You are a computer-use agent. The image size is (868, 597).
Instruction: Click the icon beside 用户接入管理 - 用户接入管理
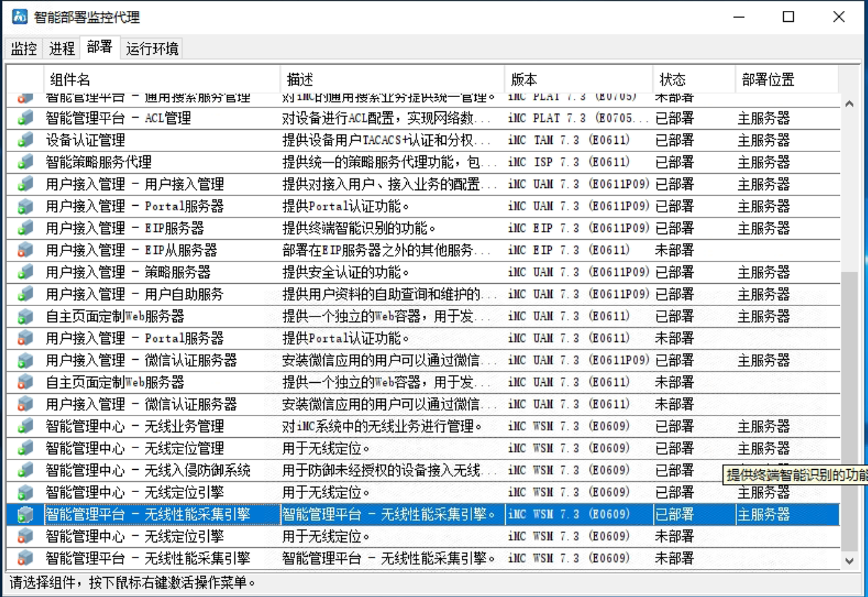click(26, 184)
